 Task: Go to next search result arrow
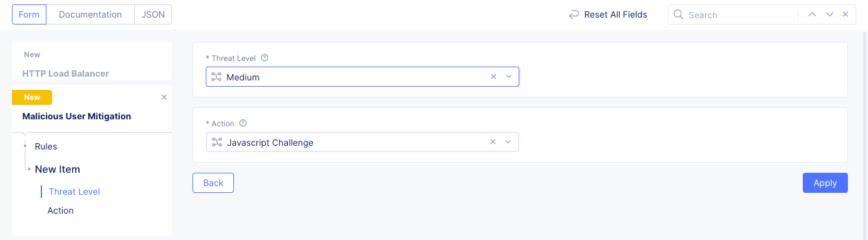click(830, 14)
